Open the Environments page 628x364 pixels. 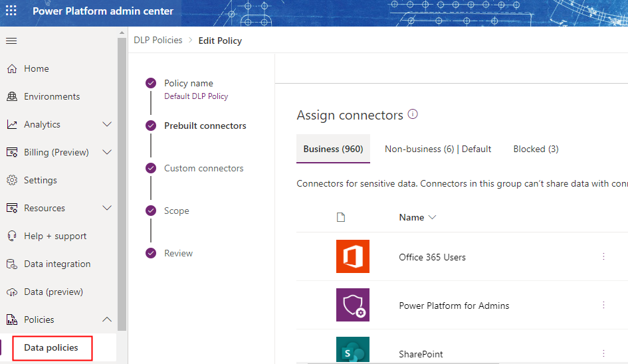[52, 96]
